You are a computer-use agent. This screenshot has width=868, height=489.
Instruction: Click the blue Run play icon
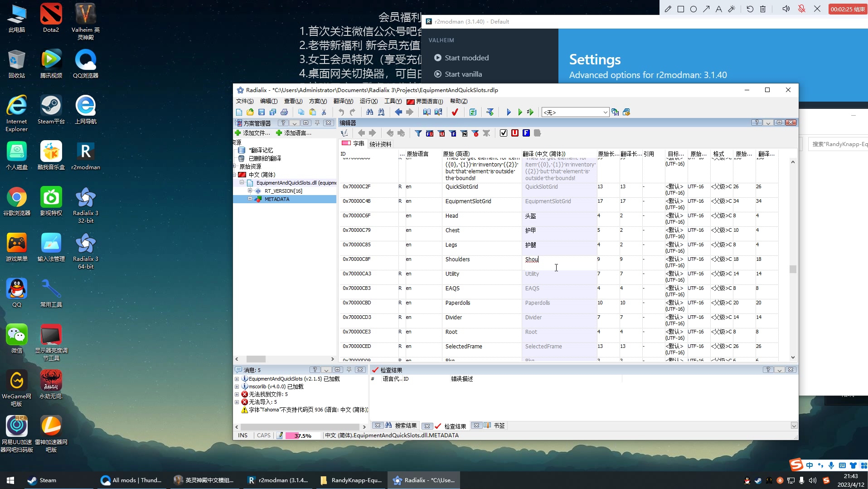click(x=508, y=112)
